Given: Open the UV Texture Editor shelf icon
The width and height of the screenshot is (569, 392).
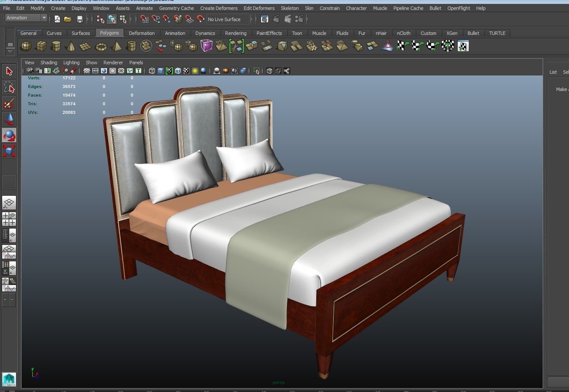Looking at the screenshot, I should click(463, 46).
